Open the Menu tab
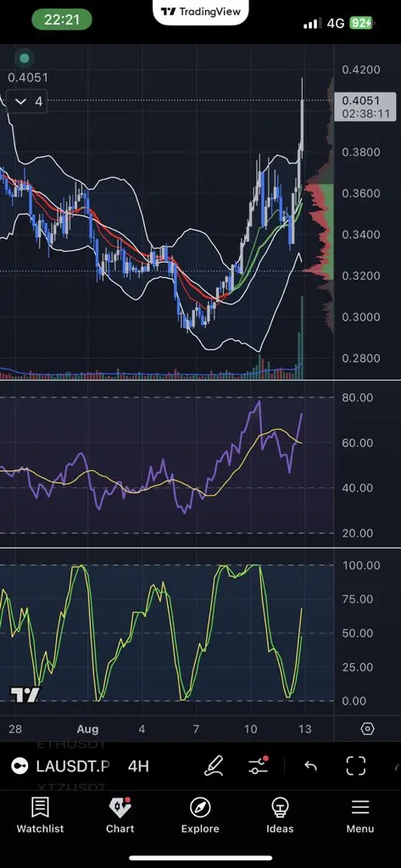Viewport: 401px width, 868px height. pos(360,815)
